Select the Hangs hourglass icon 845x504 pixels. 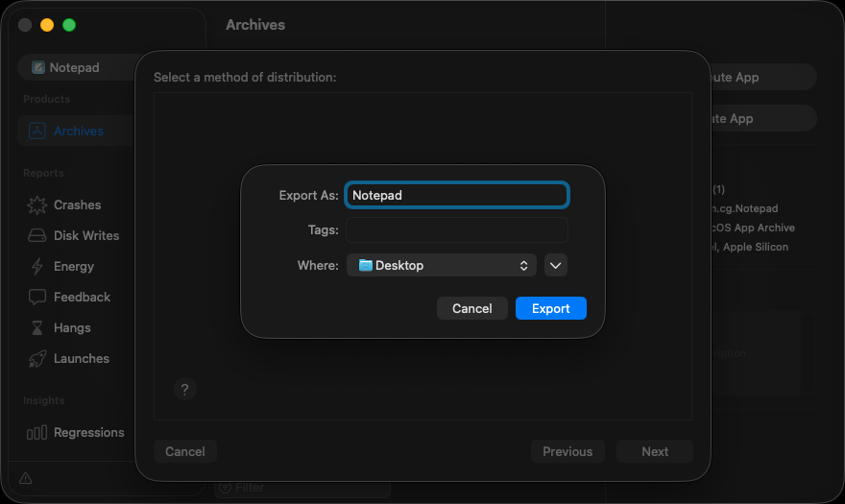pyautogui.click(x=37, y=327)
